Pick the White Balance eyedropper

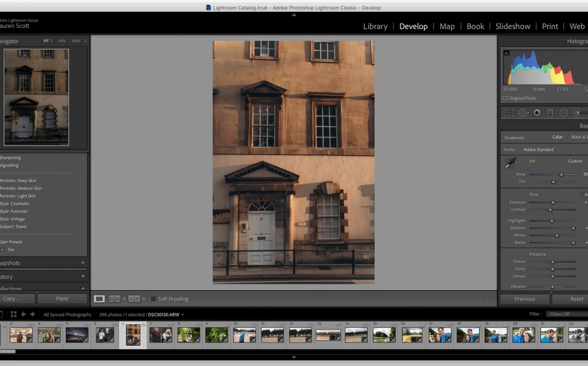click(x=510, y=164)
